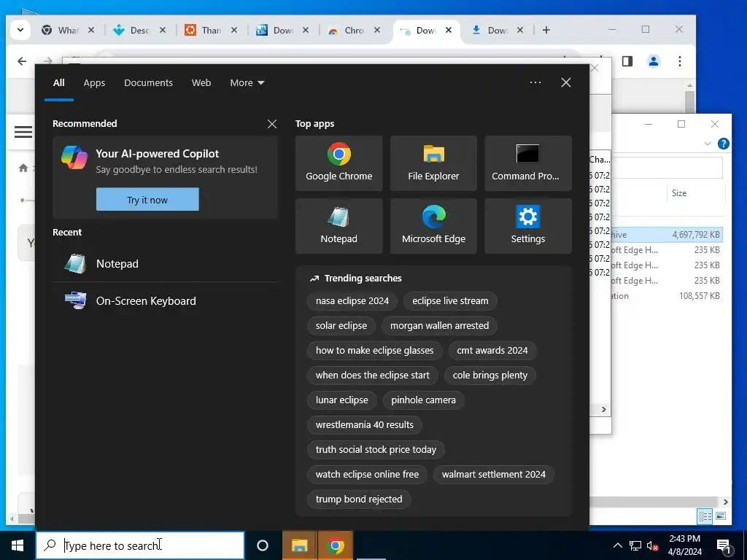
Task: Select the All search filter tab
Action: click(x=58, y=83)
